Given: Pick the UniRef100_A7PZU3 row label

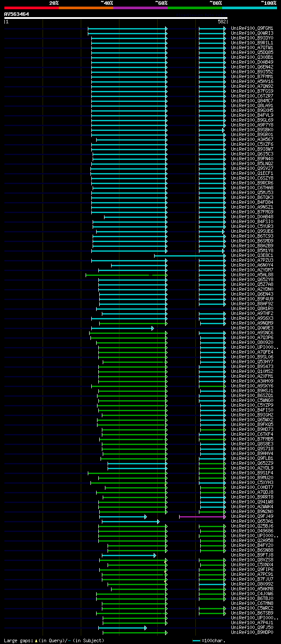Looking at the screenshot, I should coord(252,260).
